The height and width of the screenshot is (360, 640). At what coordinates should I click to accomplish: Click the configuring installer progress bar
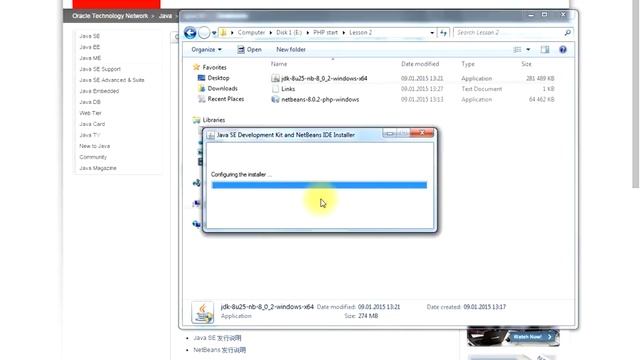[319, 185]
